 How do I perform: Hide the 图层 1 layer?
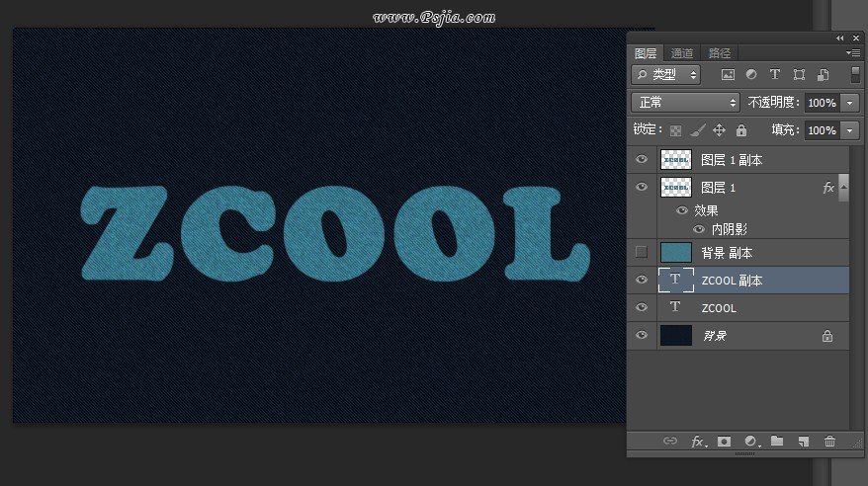642,187
